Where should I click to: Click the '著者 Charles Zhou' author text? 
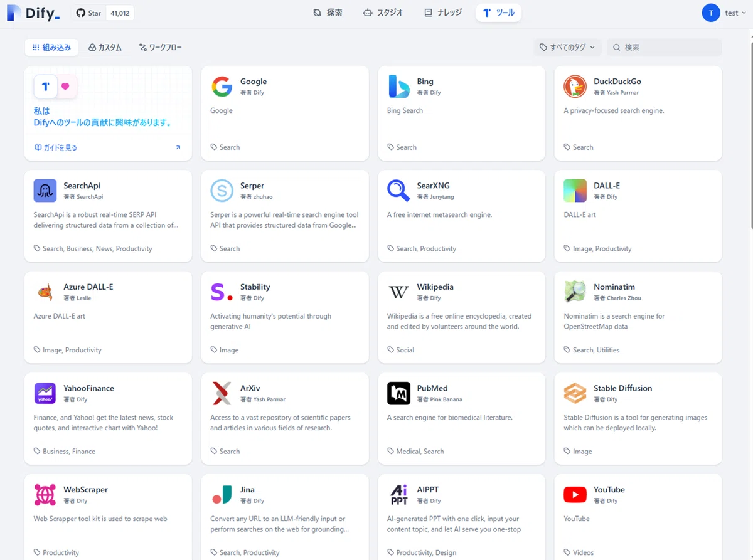tap(617, 298)
